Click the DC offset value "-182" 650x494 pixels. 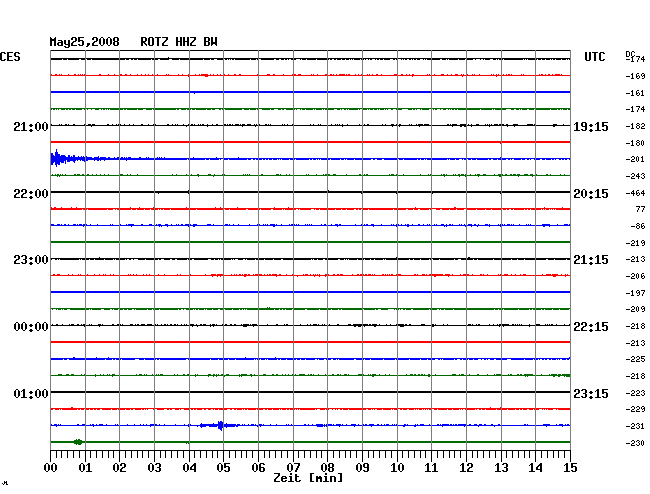pos(635,126)
